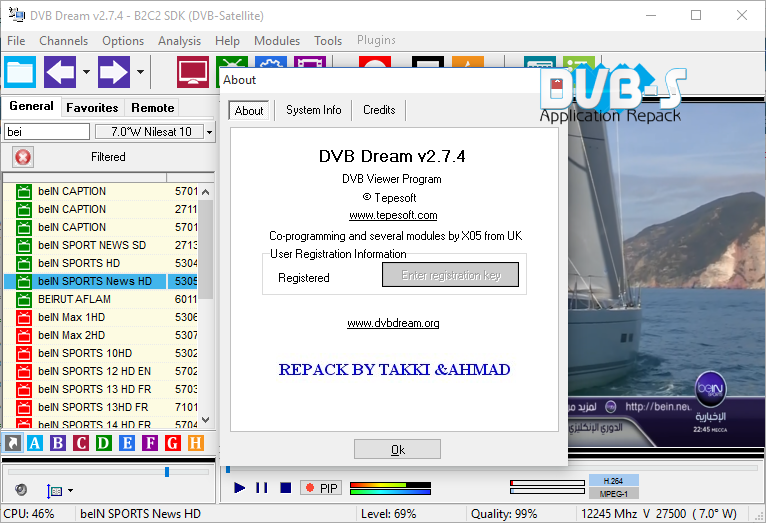The image size is (766, 523).
Task: Open the Options menu
Action: pos(123,41)
